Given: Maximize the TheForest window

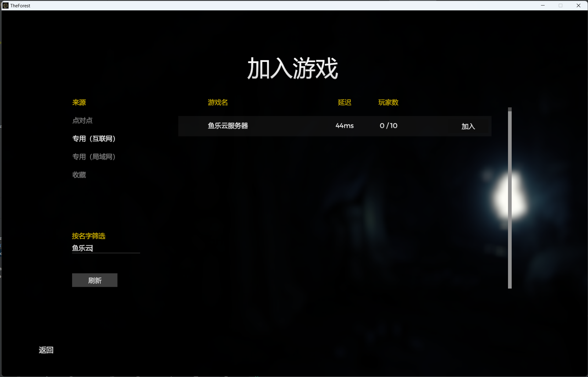Looking at the screenshot, I should [561, 5].
